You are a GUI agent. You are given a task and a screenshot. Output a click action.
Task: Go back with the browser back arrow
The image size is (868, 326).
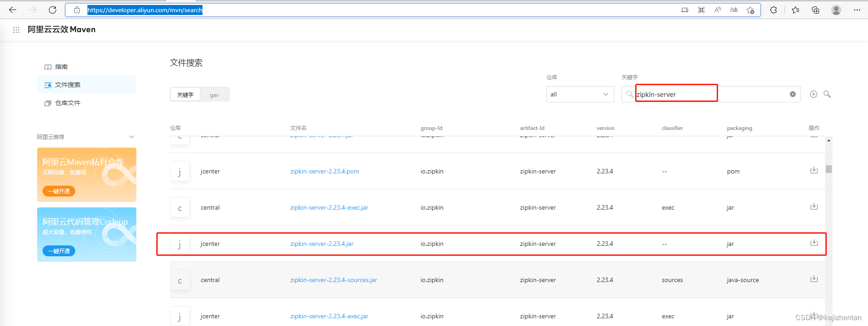pos(13,10)
